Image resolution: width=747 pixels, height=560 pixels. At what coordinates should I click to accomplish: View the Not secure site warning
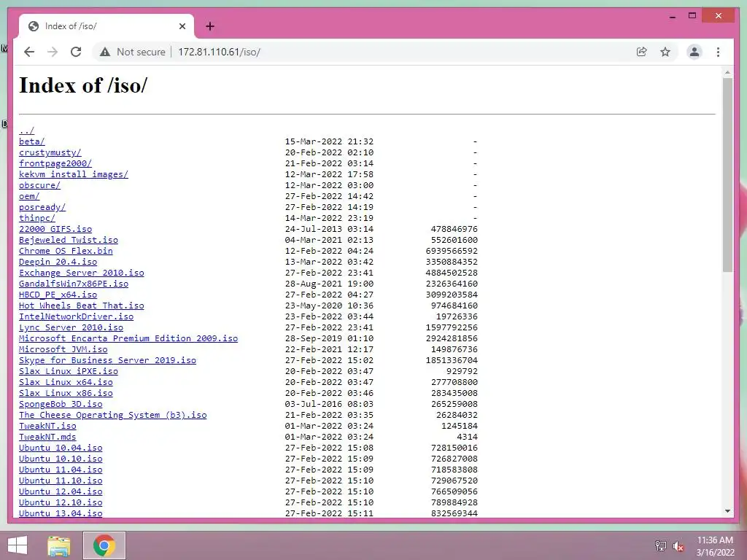(133, 52)
